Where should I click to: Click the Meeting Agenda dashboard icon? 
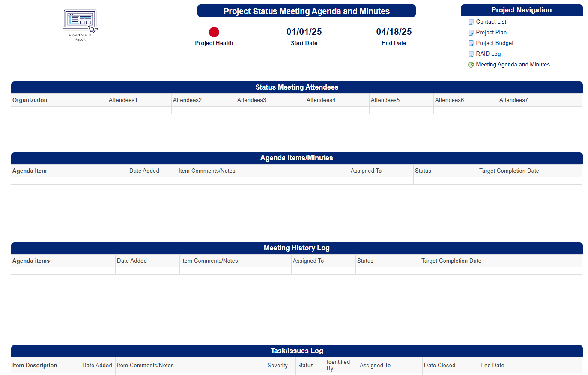(x=471, y=65)
